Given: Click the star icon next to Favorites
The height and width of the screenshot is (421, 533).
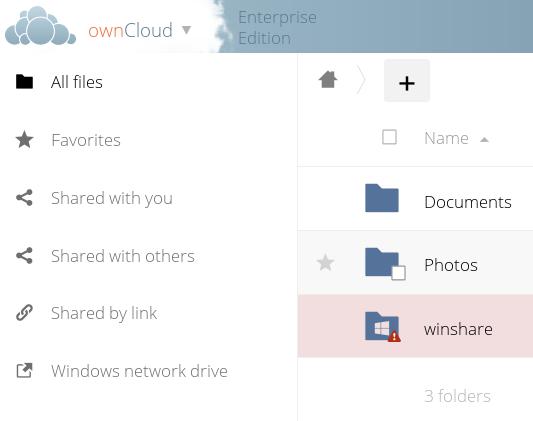Looking at the screenshot, I should click(x=24, y=140).
